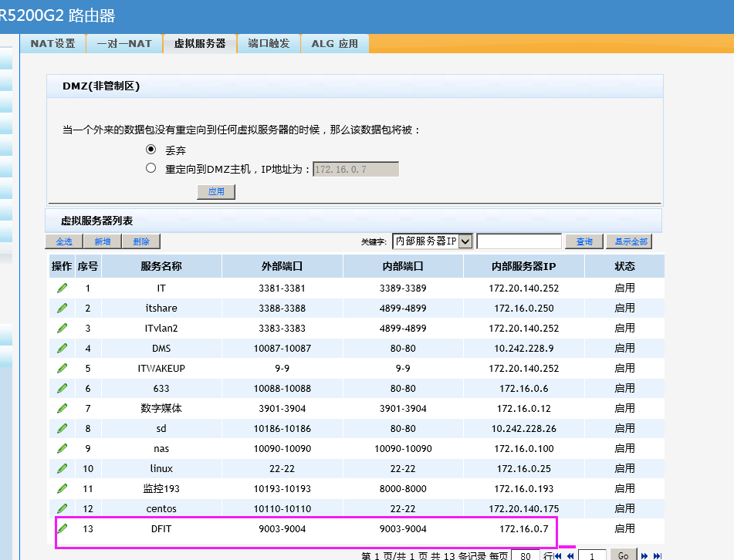Screen dimensions: 734x560
Task: Click the keyword search text field
Action: [x=519, y=241]
